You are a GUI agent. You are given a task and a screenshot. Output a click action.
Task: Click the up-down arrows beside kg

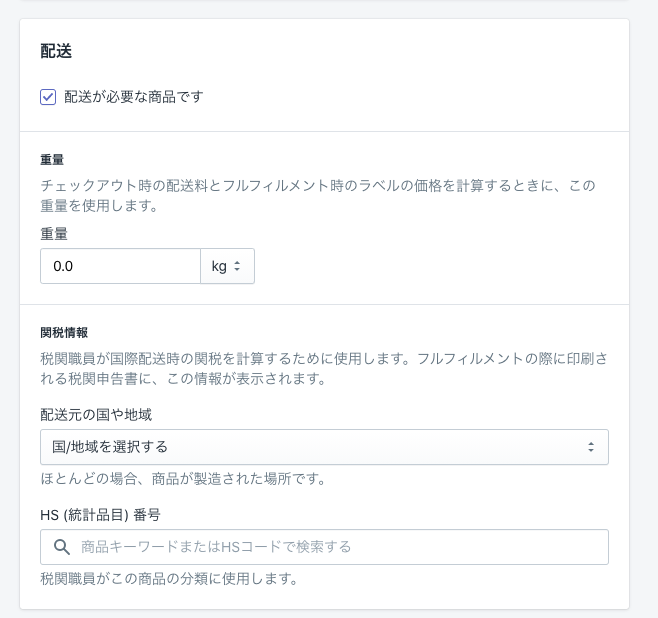pos(238,266)
